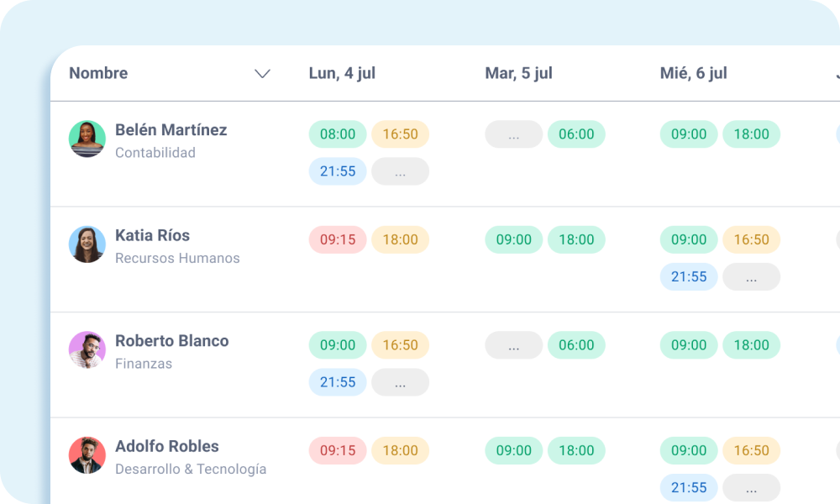Open Roberto Blanco's profile picture
Image resolution: width=840 pixels, height=504 pixels.
[87, 350]
